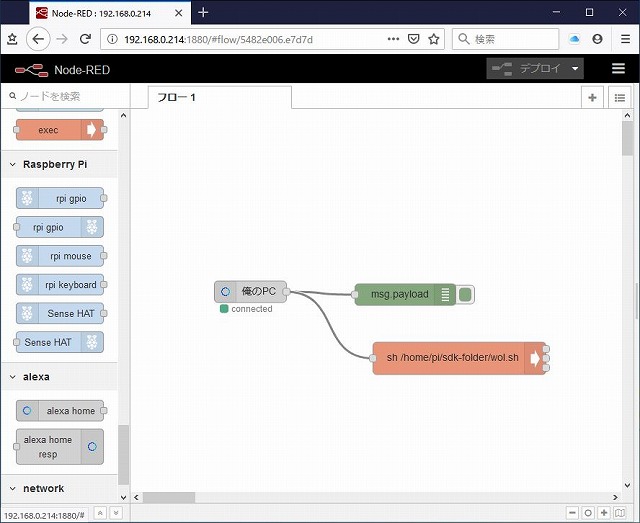Switch to the フロー 1 tab
The image size is (640, 523).
coord(220,97)
